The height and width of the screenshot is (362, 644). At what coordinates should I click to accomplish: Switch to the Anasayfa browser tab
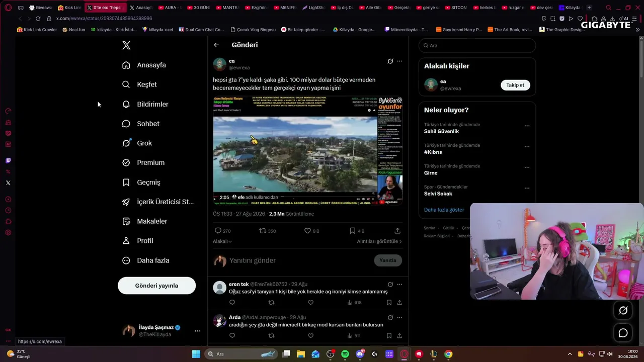tap(140, 8)
